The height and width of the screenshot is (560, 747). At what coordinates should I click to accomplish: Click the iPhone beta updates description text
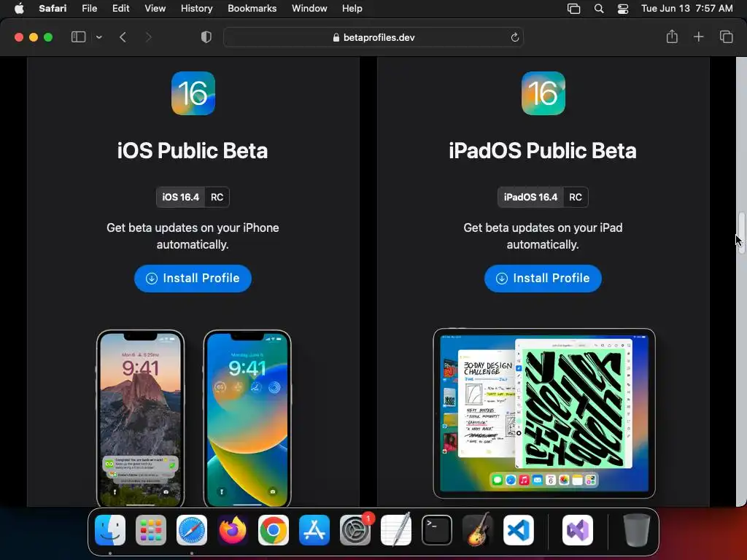tap(193, 236)
